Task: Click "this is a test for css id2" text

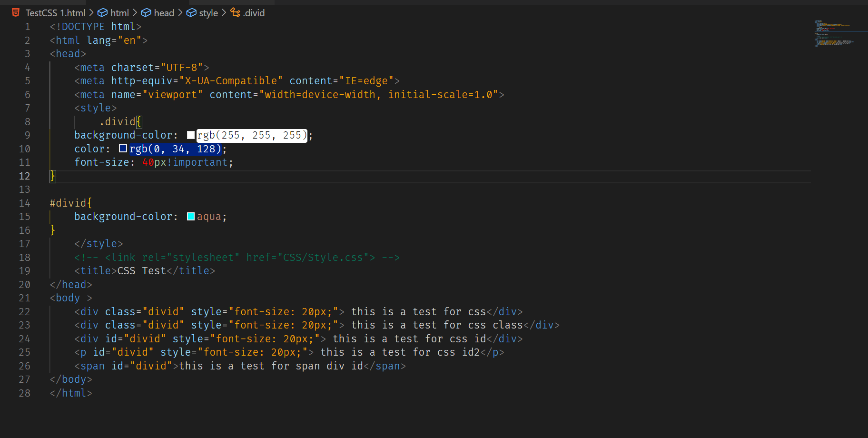Action: pos(400,352)
